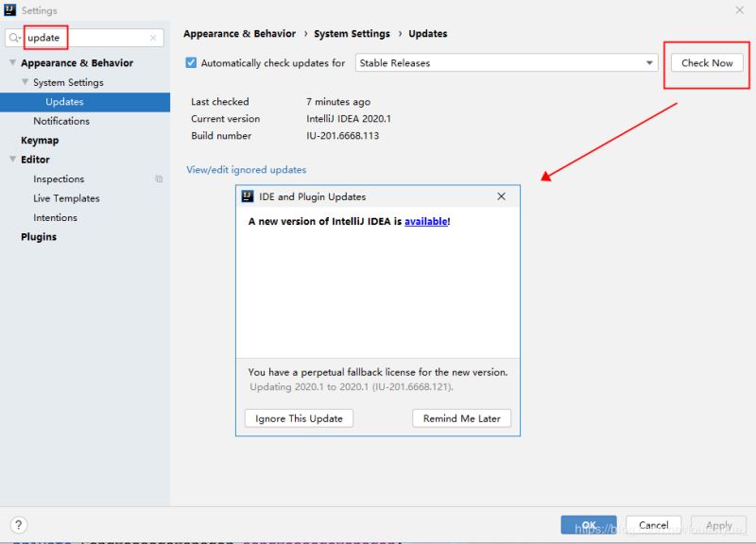
Task: Click the IntelliJ icon in the updates dialog title
Action: tap(248, 196)
